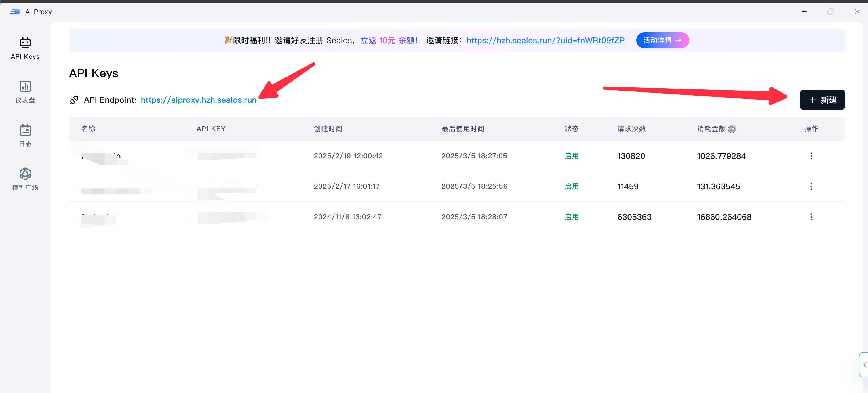Image resolution: width=868 pixels, height=393 pixels.
Task: Open actions menu for the 6305363 requests row
Action: click(811, 217)
